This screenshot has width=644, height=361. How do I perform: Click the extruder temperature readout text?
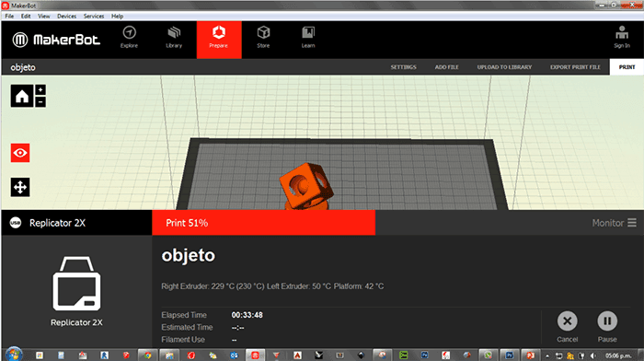click(272, 286)
